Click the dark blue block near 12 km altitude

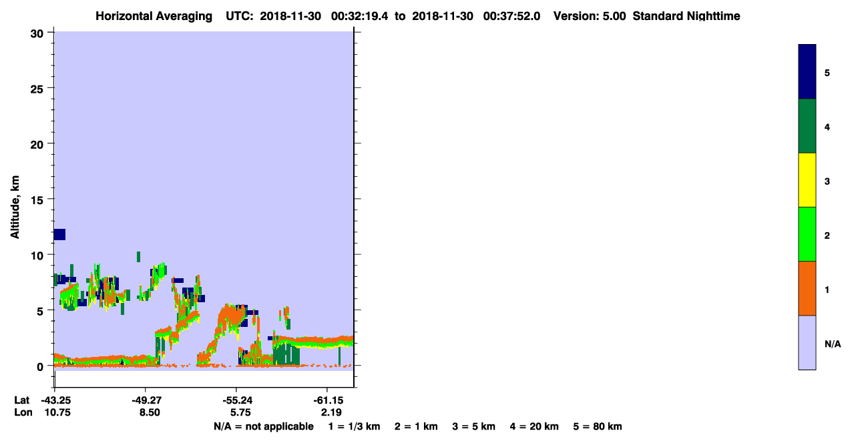click(59, 234)
